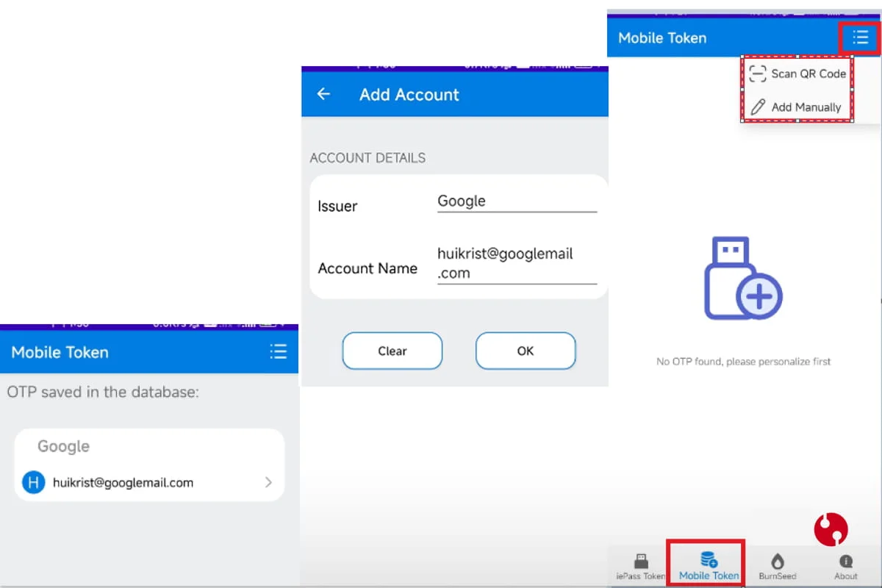Click the Account Name label
The image size is (882, 588).
point(367,268)
